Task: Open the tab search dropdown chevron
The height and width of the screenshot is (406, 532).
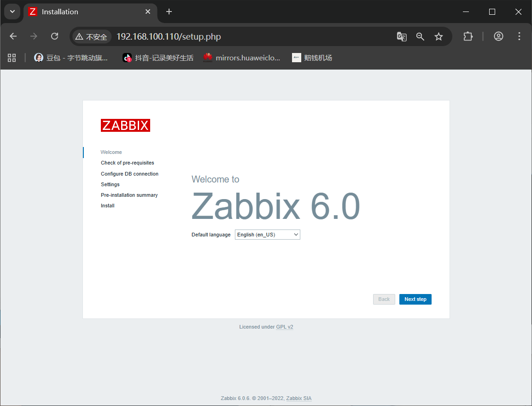Action: [12, 12]
